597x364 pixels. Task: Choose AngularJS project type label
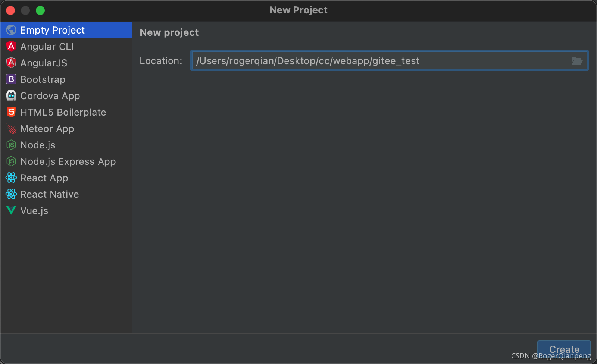44,63
